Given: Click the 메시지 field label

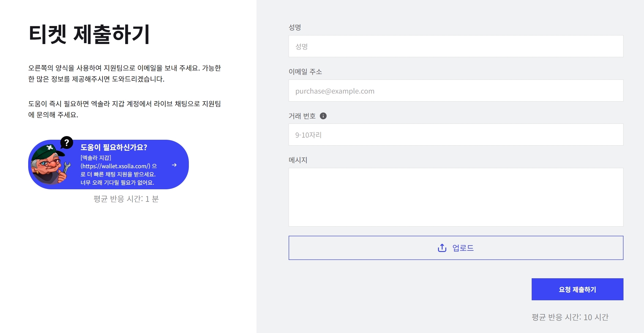Looking at the screenshot, I should 298,160.
